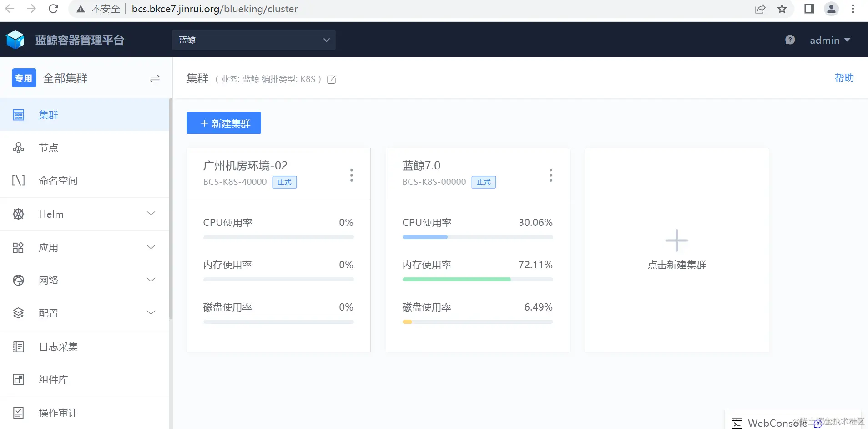The image size is (868, 429).
Task: Click the 正式 tag on 广州机房环境-02
Action: click(x=284, y=182)
